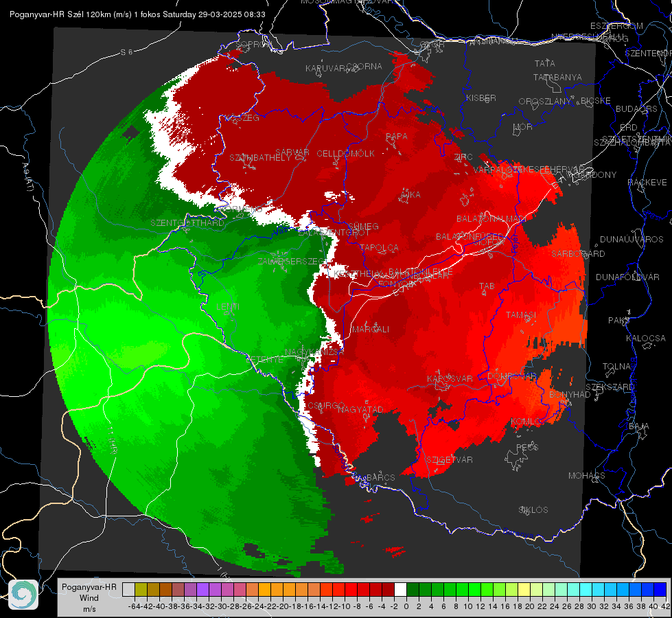
Task: Click the AJKA city label
Action: [410, 195]
